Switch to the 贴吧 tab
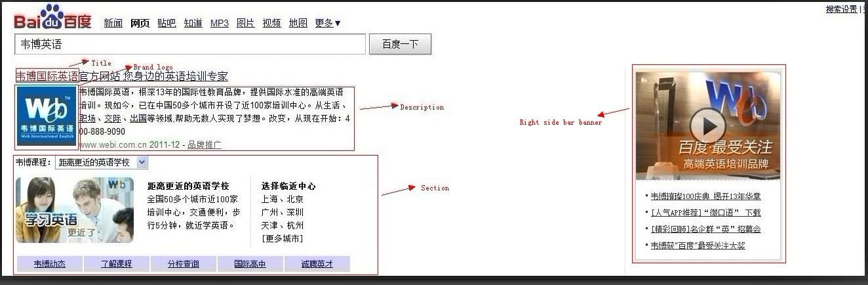The image size is (868, 285). tap(167, 23)
